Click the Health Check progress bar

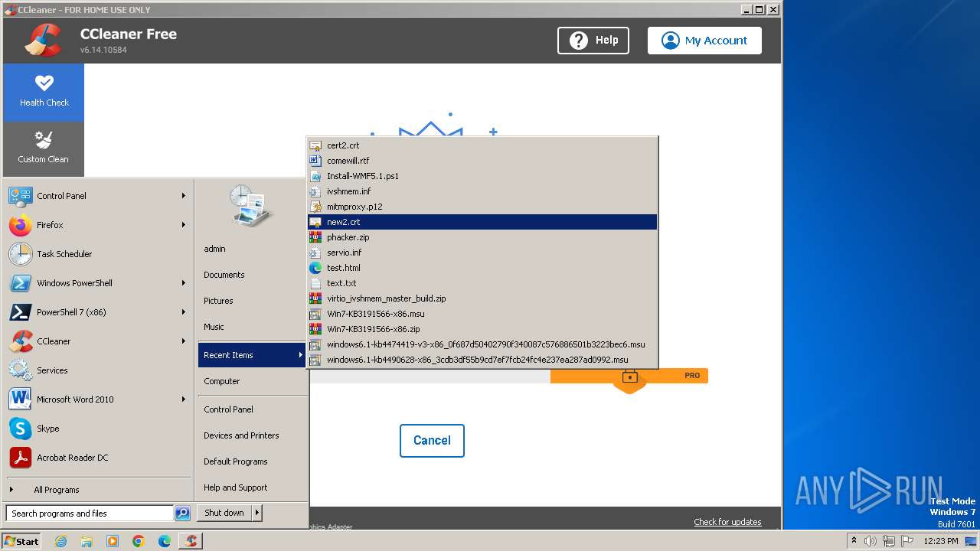508,376
